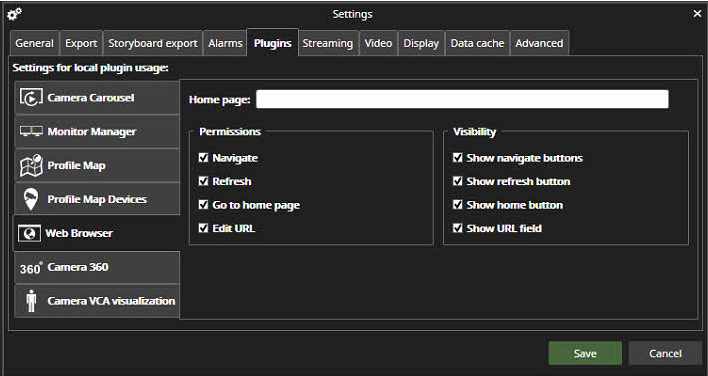Image resolution: width=708 pixels, height=376 pixels.
Task: Uncheck the Navigate permission
Action: (203, 158)
